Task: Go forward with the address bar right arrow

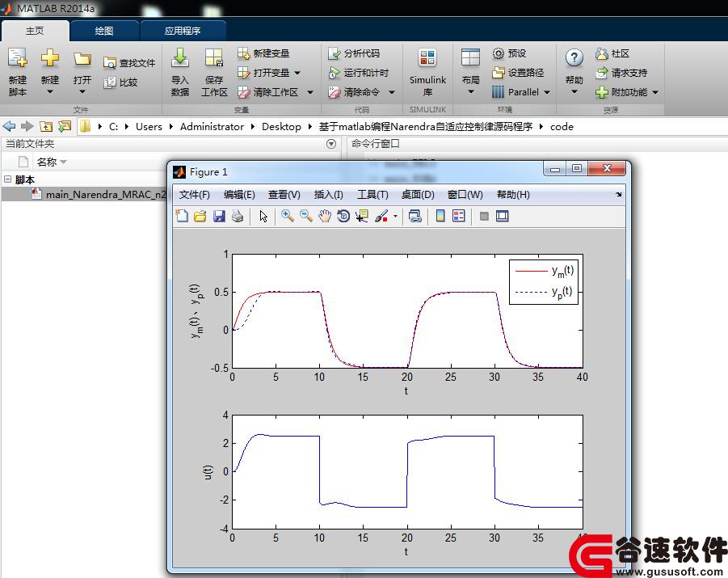Action: click(x=27, y=126)
